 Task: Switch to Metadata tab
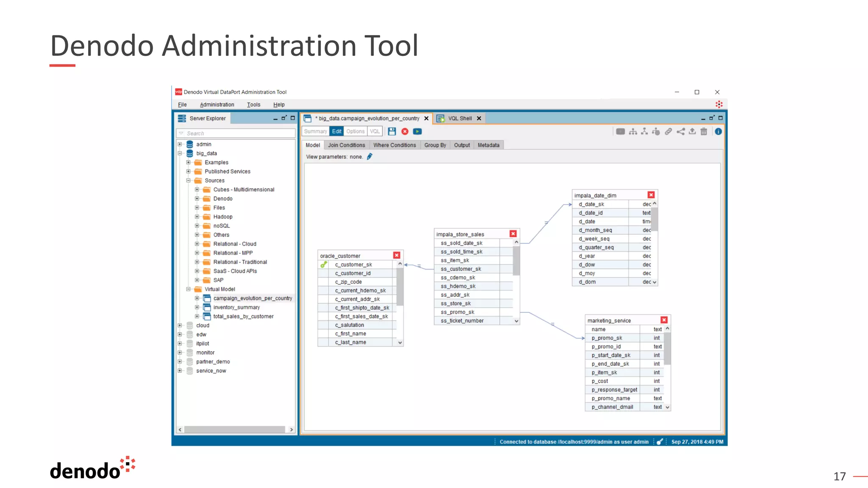(x=489, y=145)
